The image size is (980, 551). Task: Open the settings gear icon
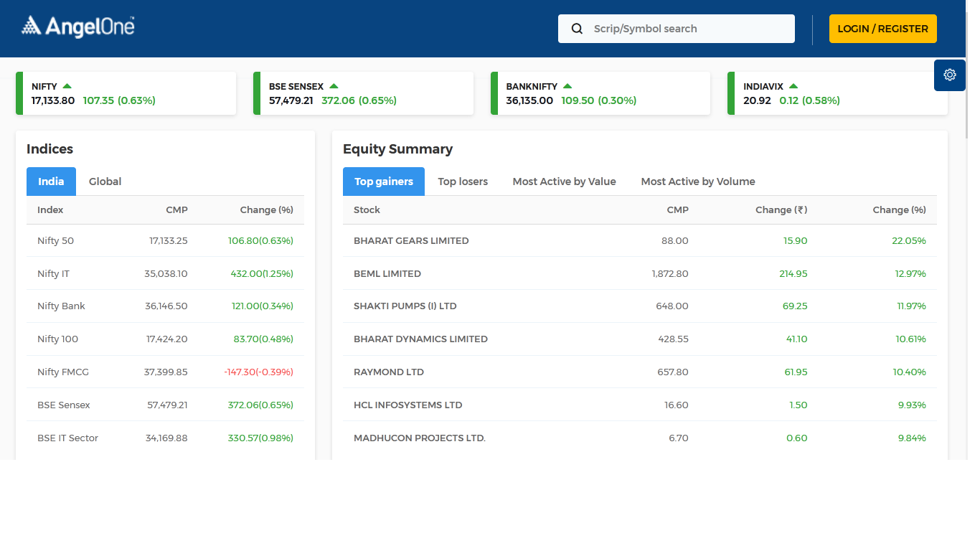pos(950,75)
